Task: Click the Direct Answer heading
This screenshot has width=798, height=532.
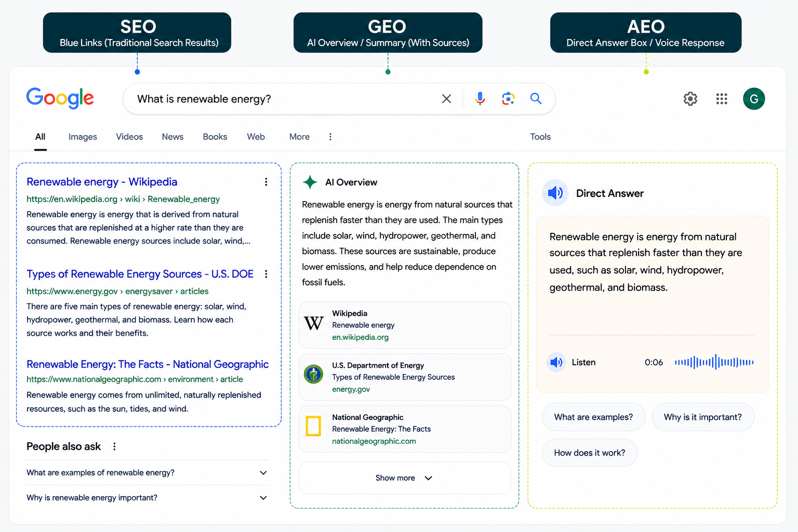Action: [610, 193]
